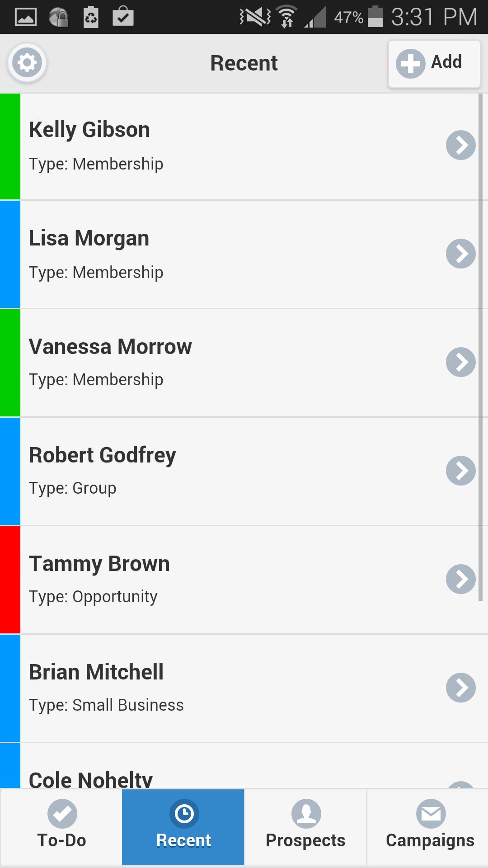
Task: Tap chevron arrow beside Tammy Brown
Action: 460,579
